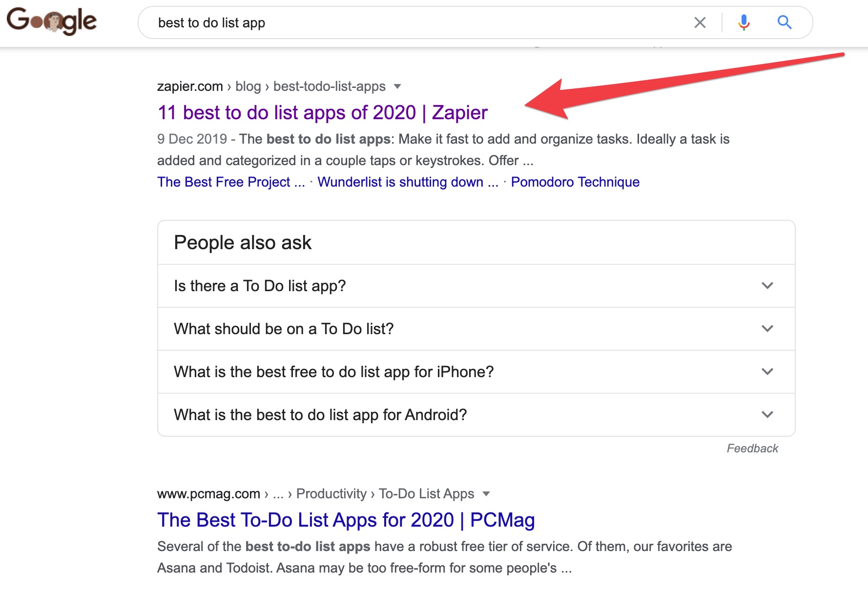Expand the best free iPhone to do list app question
868x596 pixels.
(476, 372)
